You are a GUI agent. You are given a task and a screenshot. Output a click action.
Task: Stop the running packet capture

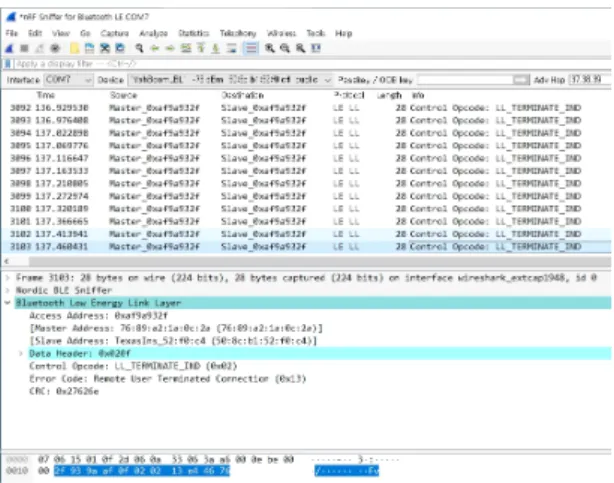point(24,48)
